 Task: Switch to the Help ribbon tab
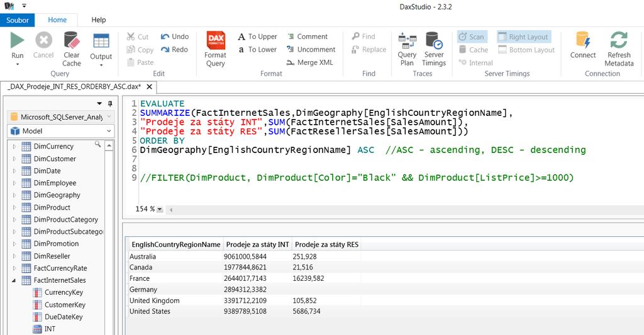[x=99, y=20]
